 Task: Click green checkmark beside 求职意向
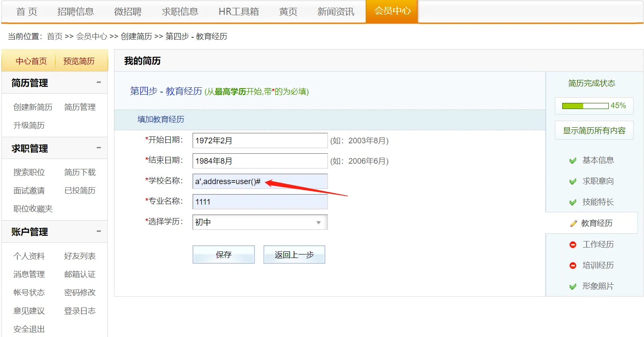tap(573, 182)
